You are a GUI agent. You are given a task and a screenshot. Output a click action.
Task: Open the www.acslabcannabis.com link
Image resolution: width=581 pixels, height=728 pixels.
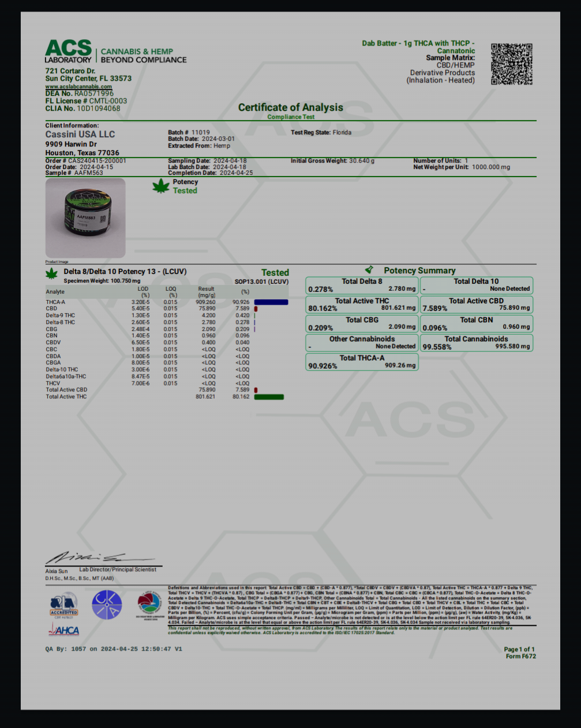tap(78, 87)
